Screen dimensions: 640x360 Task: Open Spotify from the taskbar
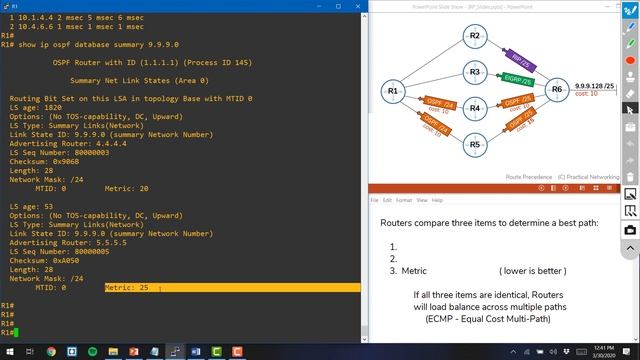pos(93,352)
